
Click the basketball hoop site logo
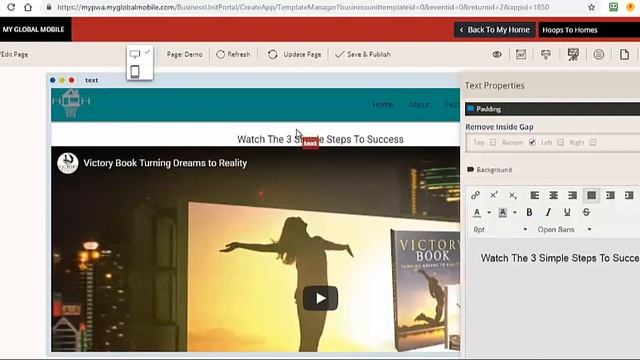click(x=71, y=104)
